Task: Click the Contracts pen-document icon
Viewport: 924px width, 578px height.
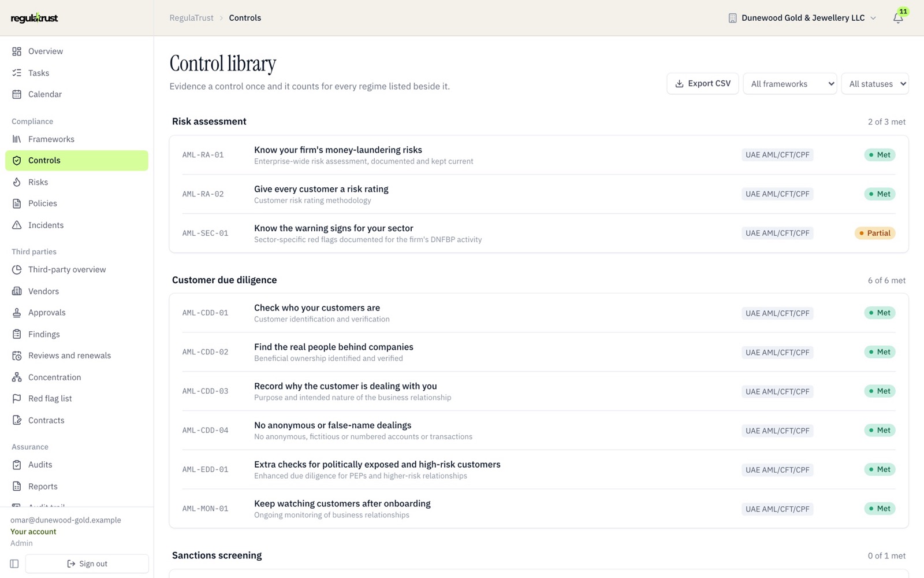Action: pos(17,420)
